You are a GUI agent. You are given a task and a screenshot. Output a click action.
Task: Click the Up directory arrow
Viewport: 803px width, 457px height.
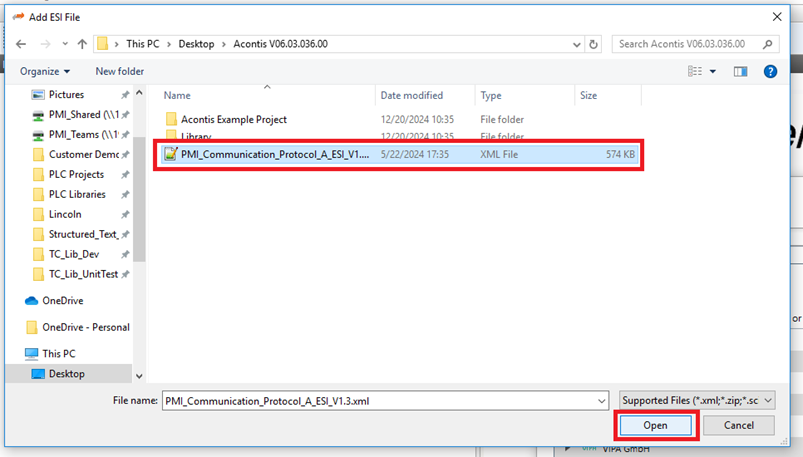[82, 44]
